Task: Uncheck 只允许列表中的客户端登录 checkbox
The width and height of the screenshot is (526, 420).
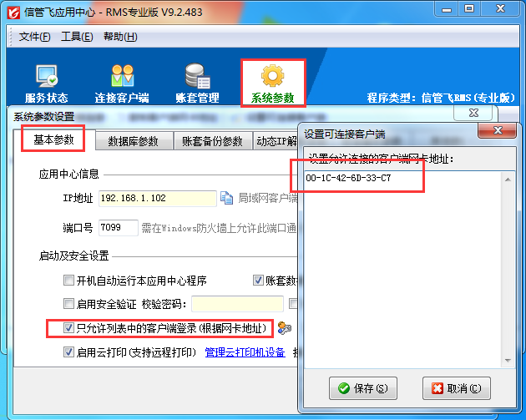Action: (x=68, y=328)
